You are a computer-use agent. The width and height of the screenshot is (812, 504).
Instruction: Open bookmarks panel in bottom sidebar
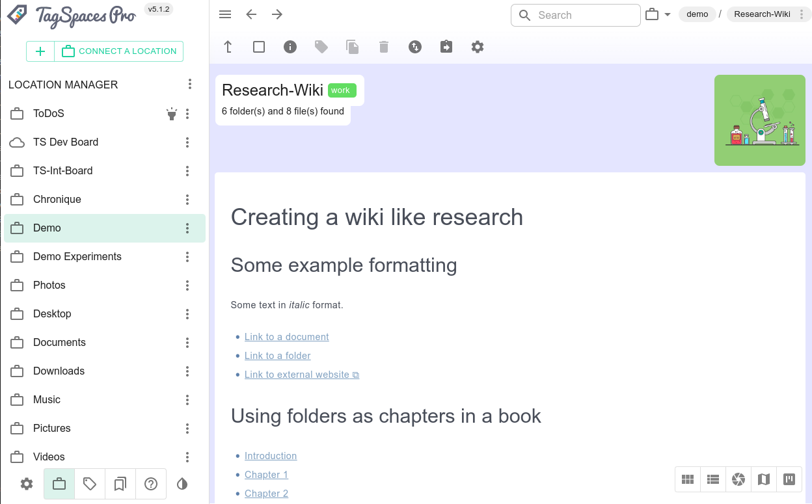pos(120,484)
